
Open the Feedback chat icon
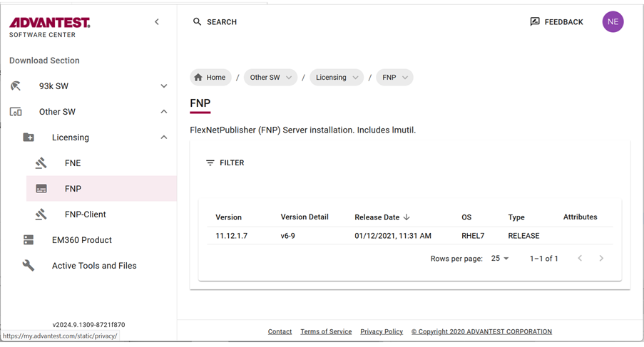pyautogui.click(x=535, y=22)
